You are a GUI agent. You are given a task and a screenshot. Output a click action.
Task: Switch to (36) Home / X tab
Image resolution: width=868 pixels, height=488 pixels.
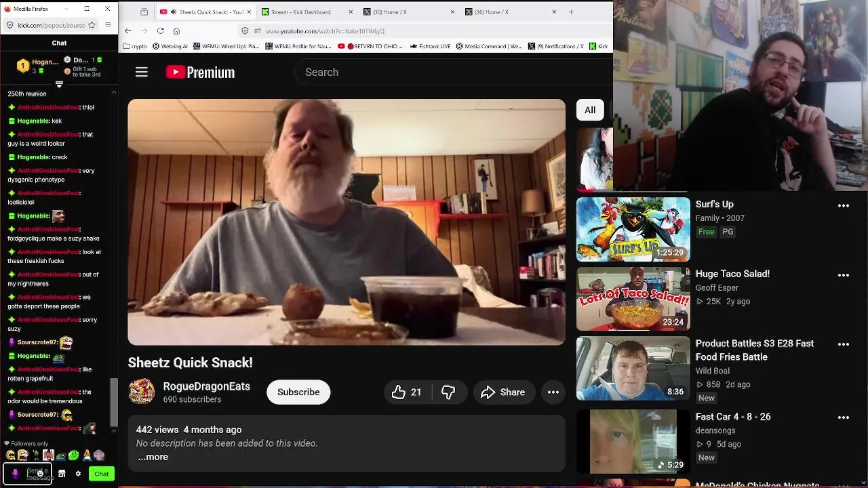point(511,12)
